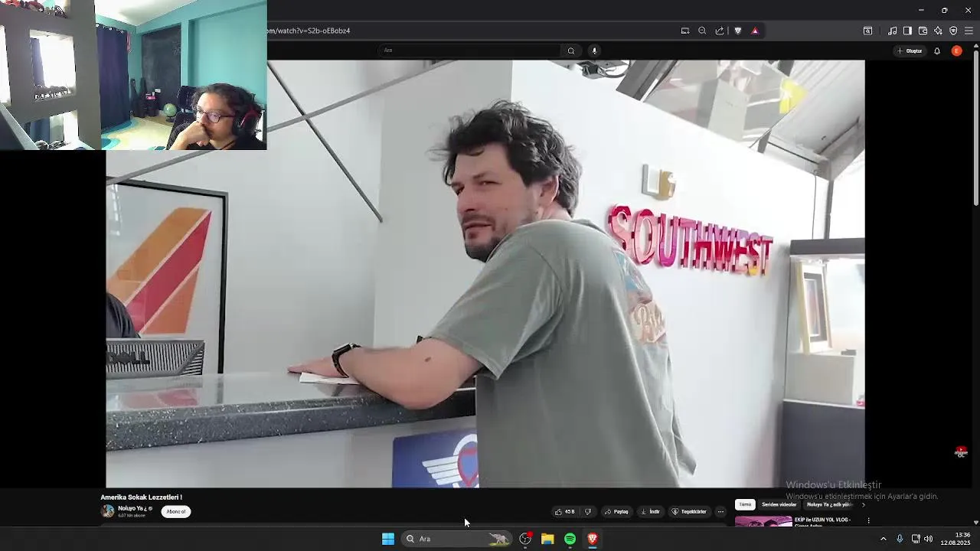Screen dimensions: 980x551
Task: Switch to Brave browser taskbar icon
Action: (592, 539)
